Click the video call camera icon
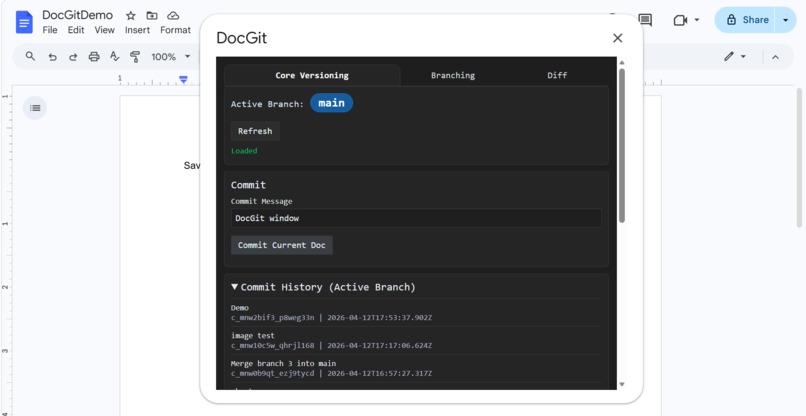Image resolution: width=806 pixels, height=416 pixels. [680, 20]
